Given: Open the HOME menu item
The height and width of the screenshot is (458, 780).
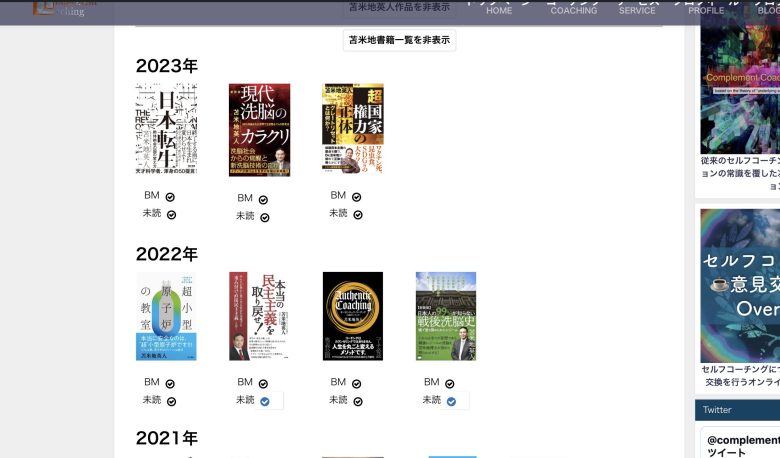Looking at the screenshot, I should (499, 10).
